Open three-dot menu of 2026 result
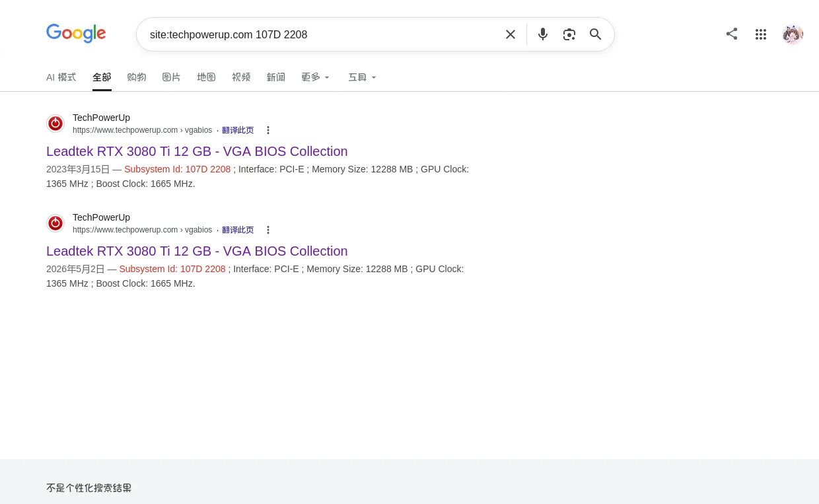Image resolution: width=819 pixels, height=504 pixels. (x=268, y=230)
